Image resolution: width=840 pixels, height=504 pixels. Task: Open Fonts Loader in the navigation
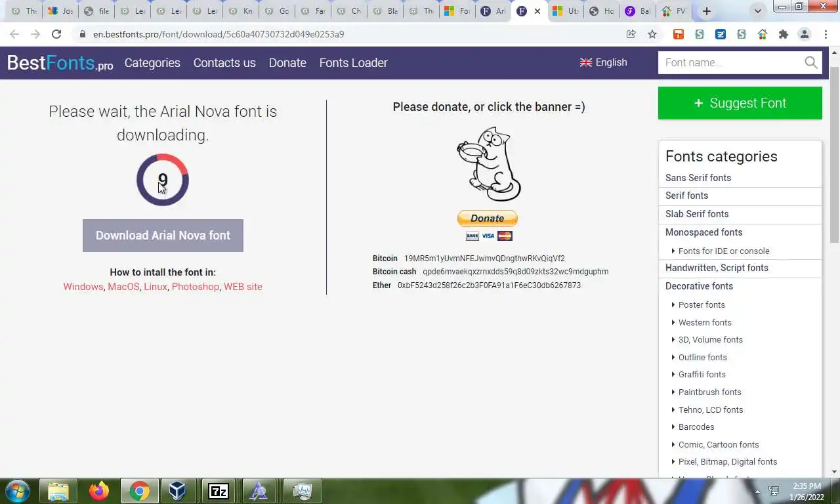[353, 63]
